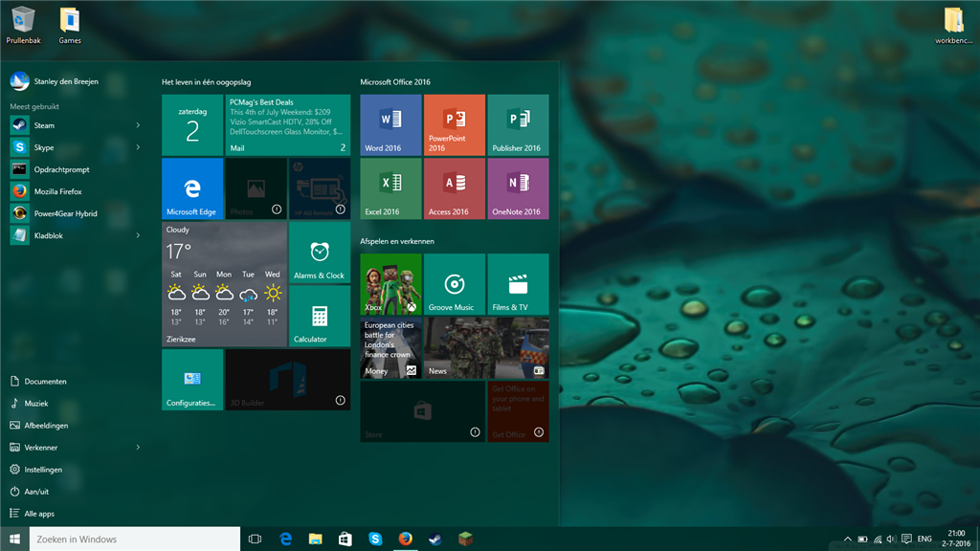Click the Zoeken in Windows search box
Screen dimensions: 980x551
134,539
